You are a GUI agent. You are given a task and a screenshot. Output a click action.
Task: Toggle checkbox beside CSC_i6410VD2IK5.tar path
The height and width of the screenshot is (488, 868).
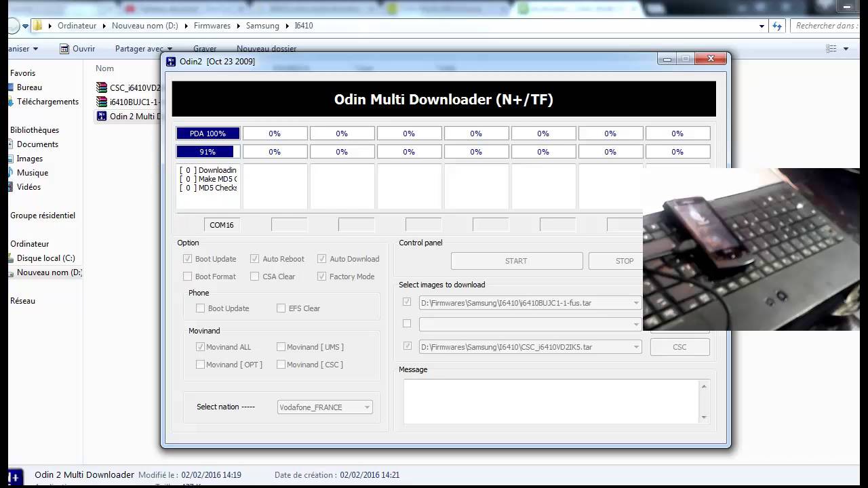pyautogui.click(x=407, y=346)
